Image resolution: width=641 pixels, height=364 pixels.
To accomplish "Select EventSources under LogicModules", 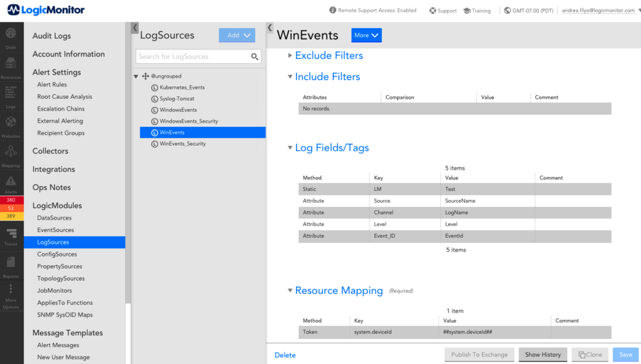I will coord(56,230).
